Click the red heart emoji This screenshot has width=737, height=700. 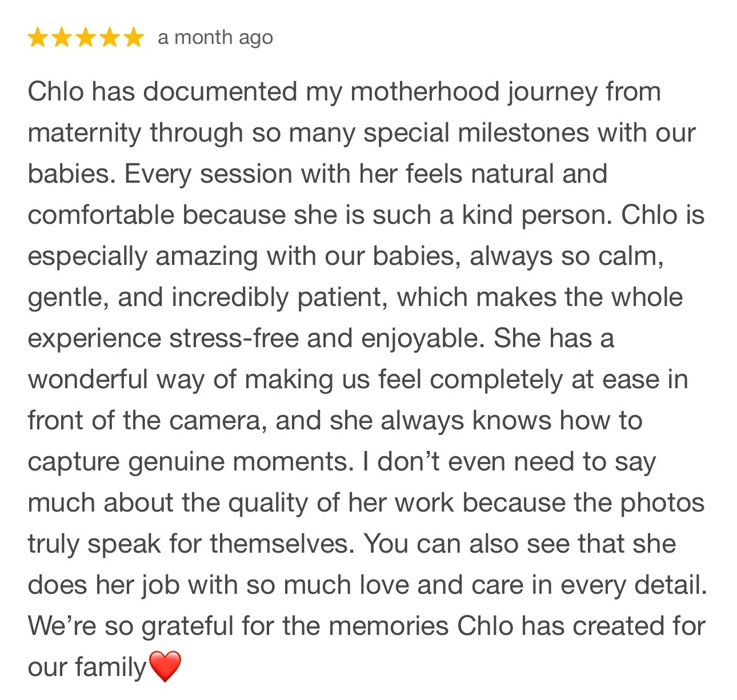(165, 666)
